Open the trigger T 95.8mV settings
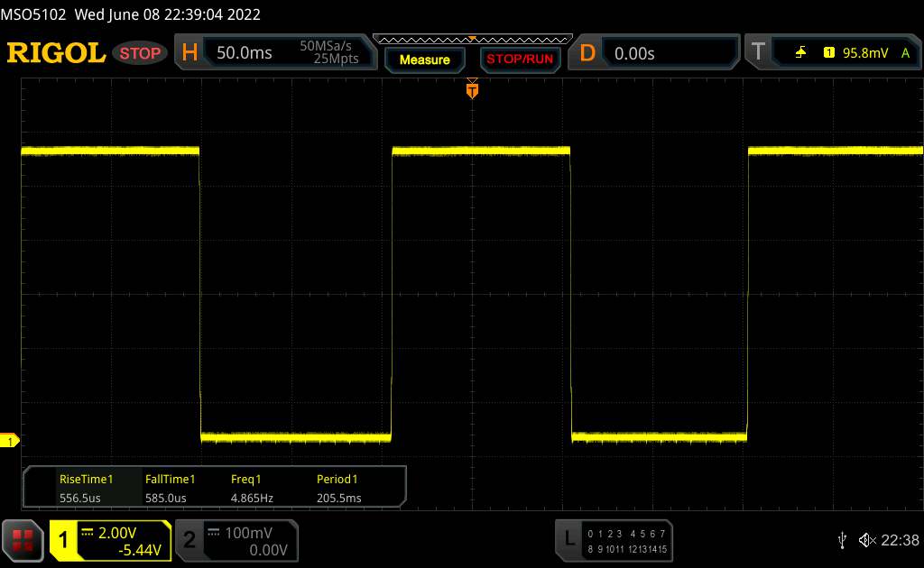 [833, 52]
